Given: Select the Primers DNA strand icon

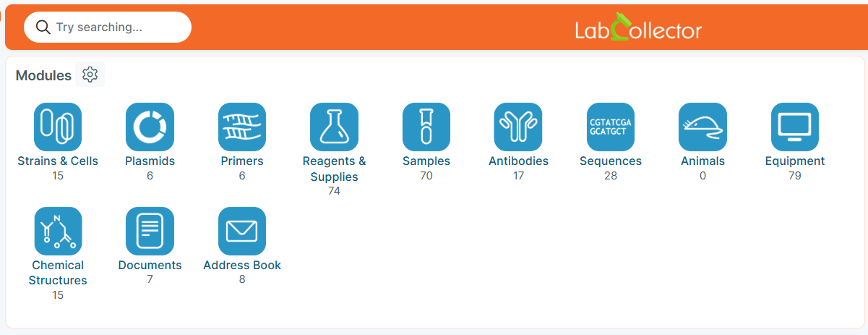Looking at the screenshot, I should pyautogui.click(x=242, y=127).
